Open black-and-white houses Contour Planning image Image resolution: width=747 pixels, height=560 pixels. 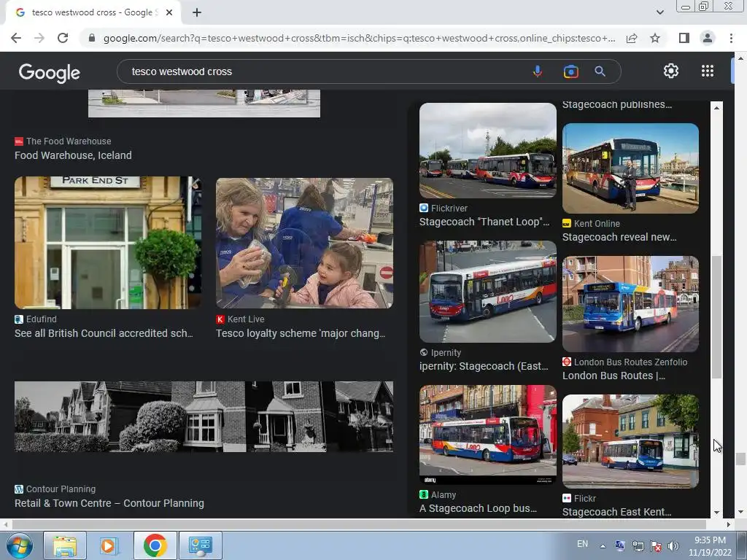click(204, 416)
